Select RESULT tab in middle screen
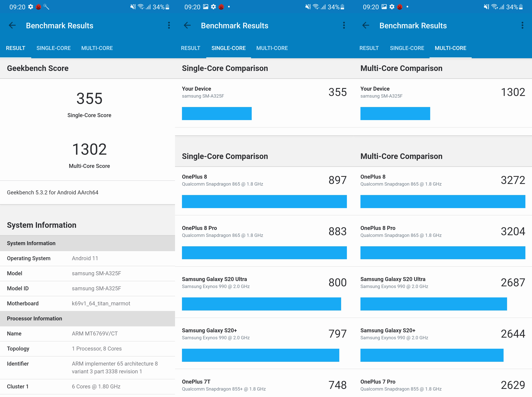Screen dimensions: 532x397 point(191,48)
